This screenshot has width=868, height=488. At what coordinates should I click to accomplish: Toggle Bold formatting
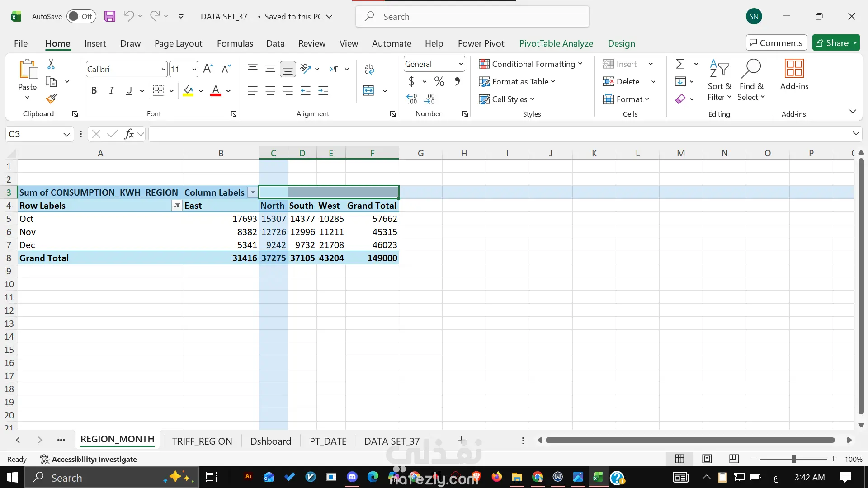[94, 91]
